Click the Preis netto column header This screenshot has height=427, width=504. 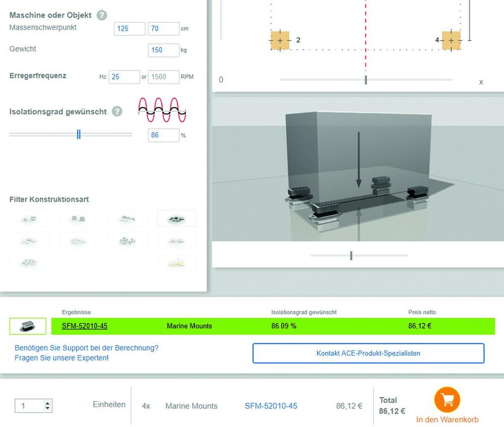[422, 312]
